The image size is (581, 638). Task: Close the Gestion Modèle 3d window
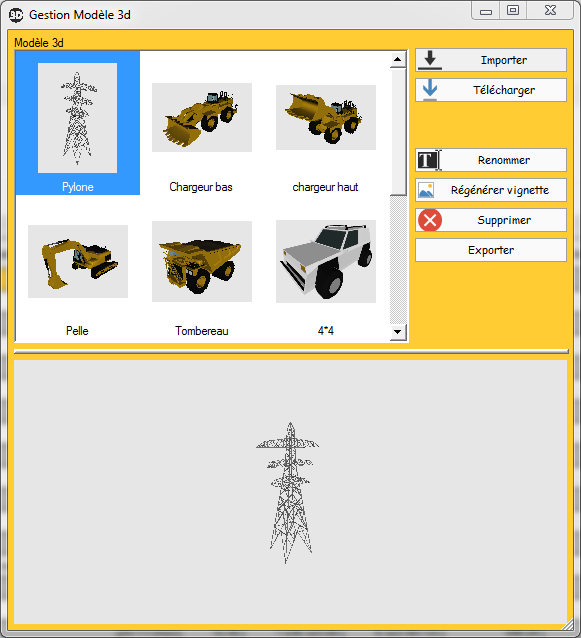pos(550,11)
